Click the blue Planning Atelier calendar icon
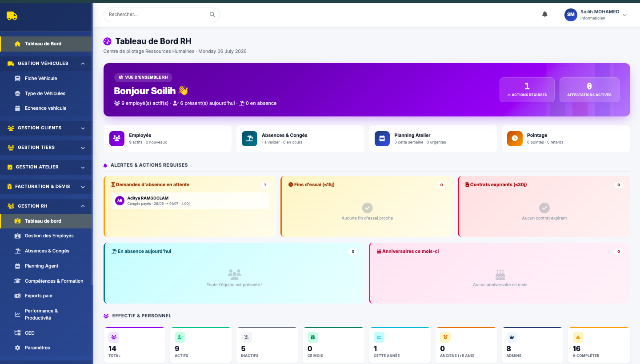 point(382,138)
